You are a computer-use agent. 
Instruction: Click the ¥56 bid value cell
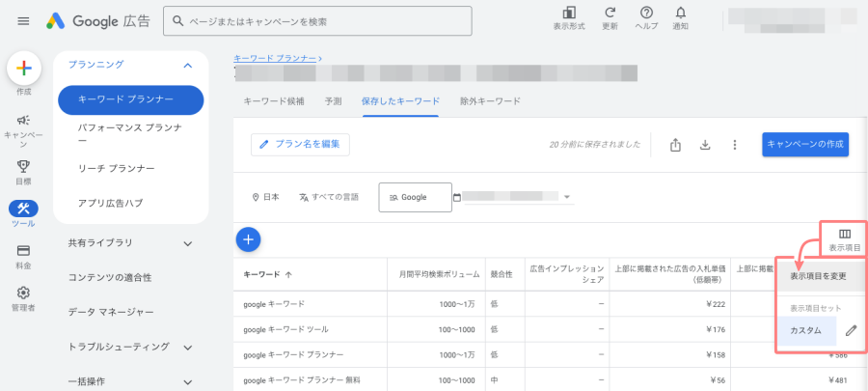718,380
